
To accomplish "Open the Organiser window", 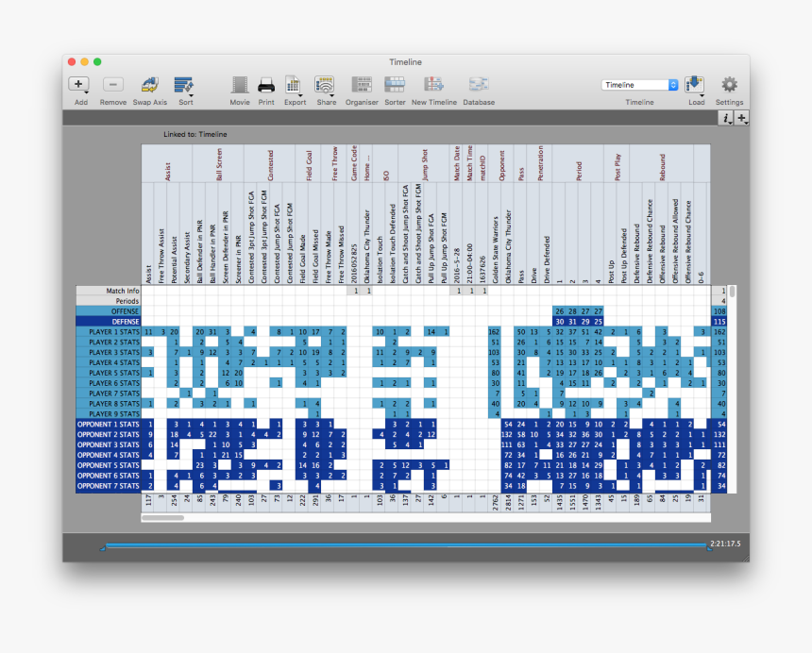I will point(361,86).
